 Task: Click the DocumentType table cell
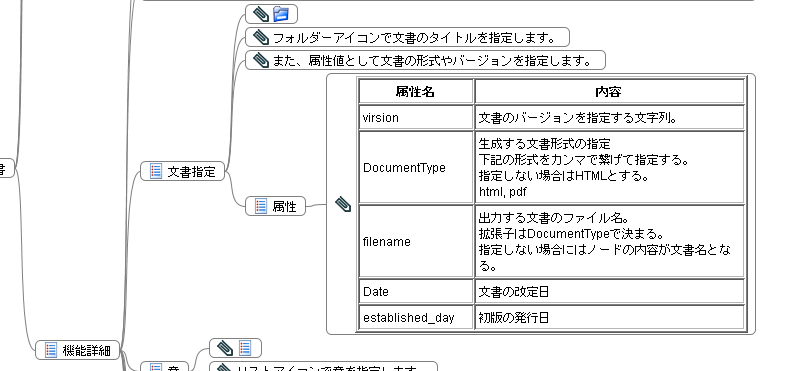pyautogui.click(x=416, y=167)
